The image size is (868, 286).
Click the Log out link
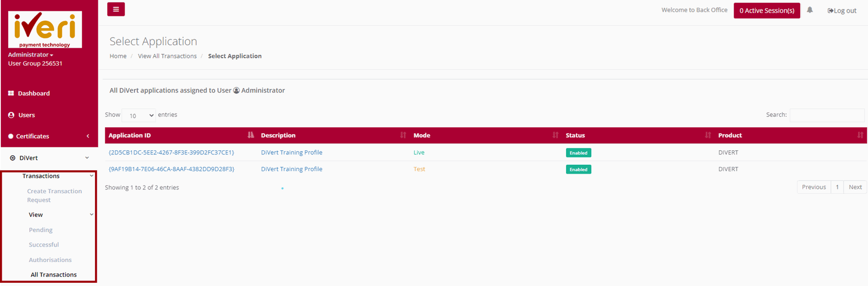(x=842, y=10)
